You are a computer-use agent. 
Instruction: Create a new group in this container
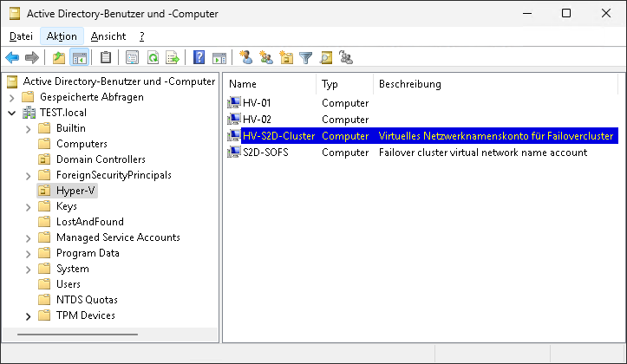click(x=266, y=58)
